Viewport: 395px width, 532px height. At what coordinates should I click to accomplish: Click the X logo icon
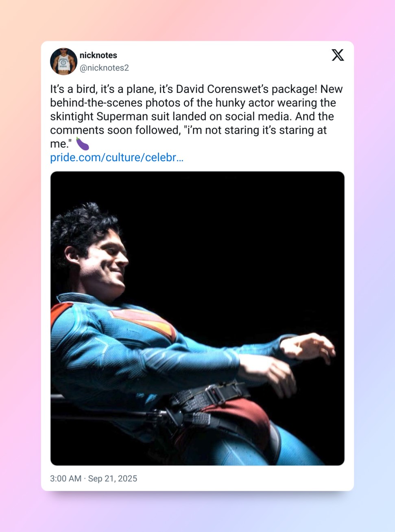(338, 55)
